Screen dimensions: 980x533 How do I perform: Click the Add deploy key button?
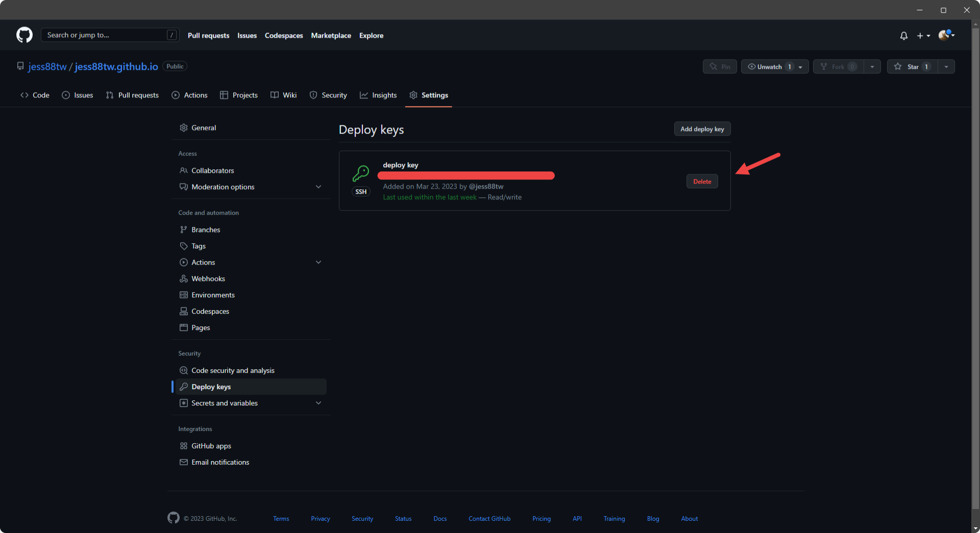pyautogui.click(x=702, y=129)
